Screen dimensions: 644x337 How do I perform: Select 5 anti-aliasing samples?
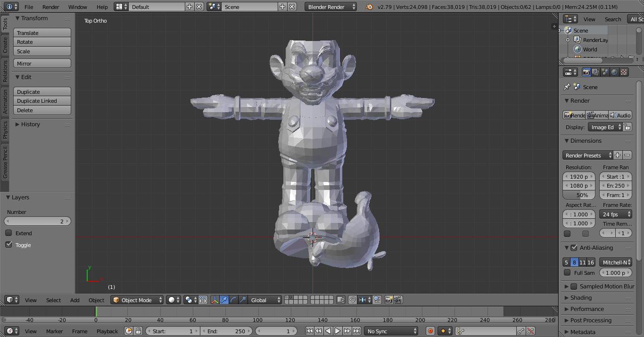(566, 263)
